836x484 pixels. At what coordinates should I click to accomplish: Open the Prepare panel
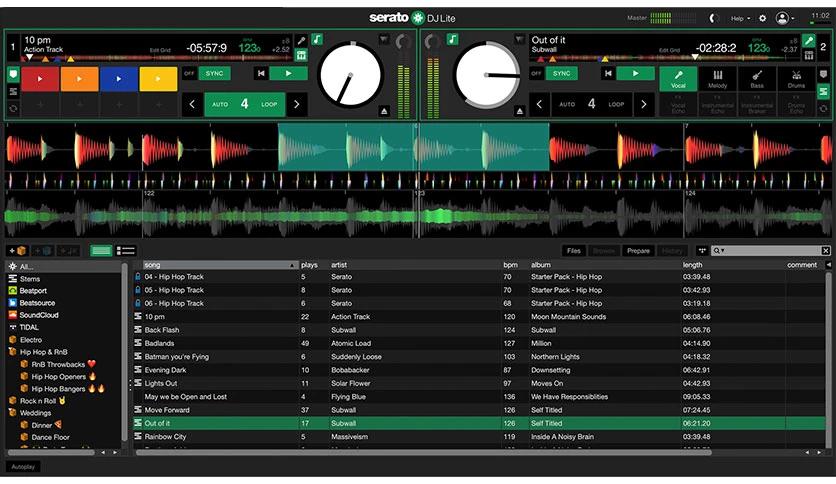click(638, 251)
